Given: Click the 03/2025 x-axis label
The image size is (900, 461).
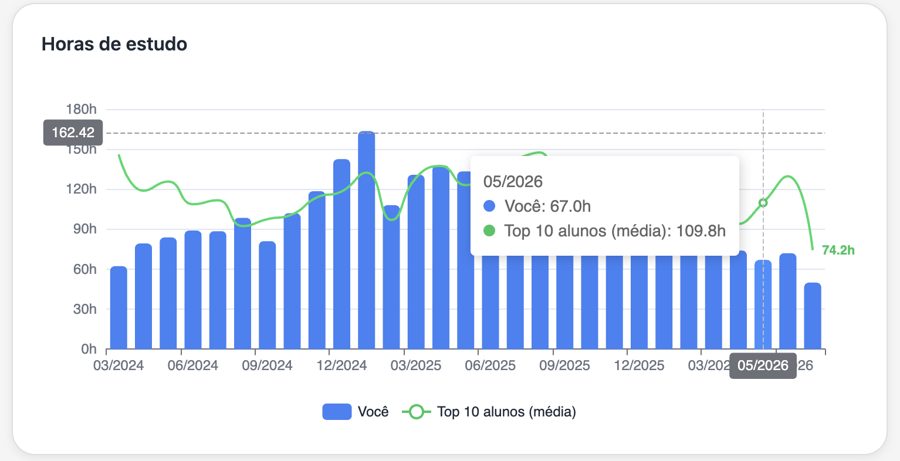Looking at the screenshot, I should [x=416, y=366].
